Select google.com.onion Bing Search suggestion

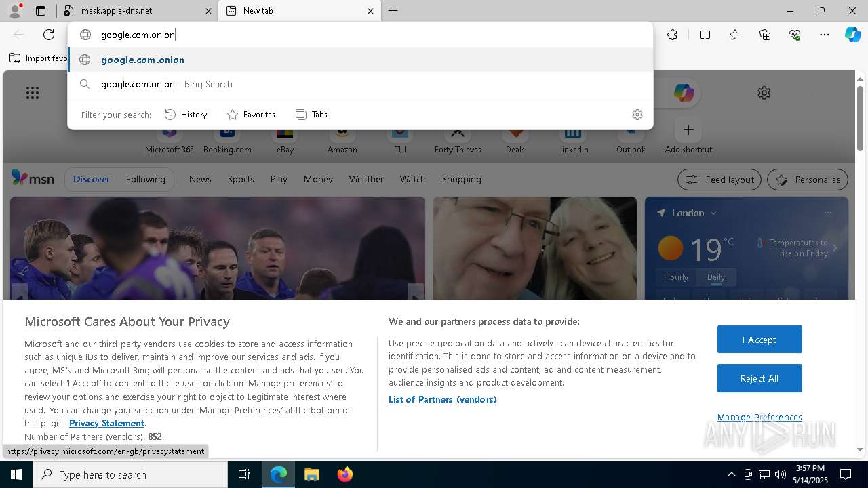coord(361,84)
